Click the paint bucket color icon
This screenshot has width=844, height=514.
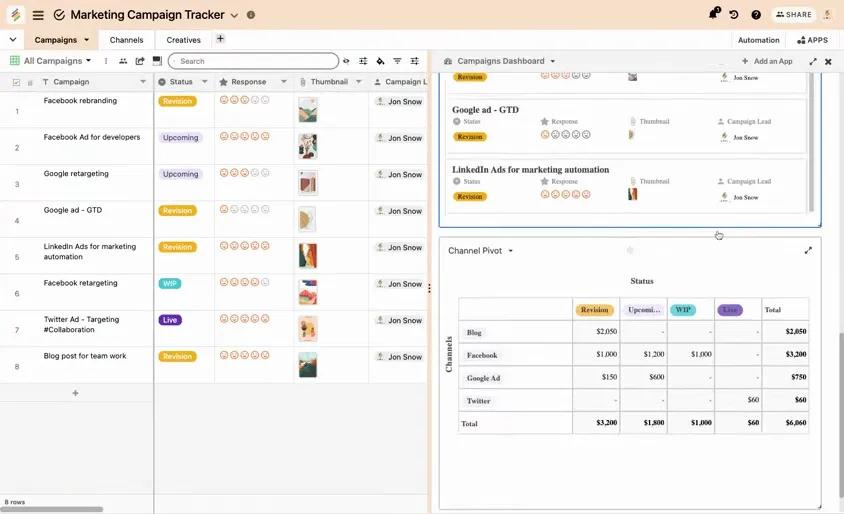point(380,61)
